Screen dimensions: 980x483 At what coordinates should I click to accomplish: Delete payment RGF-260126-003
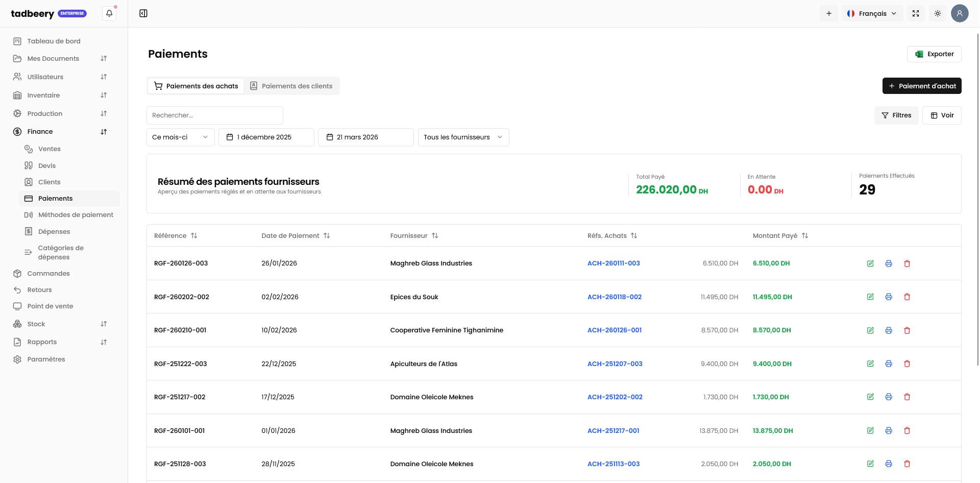[907, 263]
